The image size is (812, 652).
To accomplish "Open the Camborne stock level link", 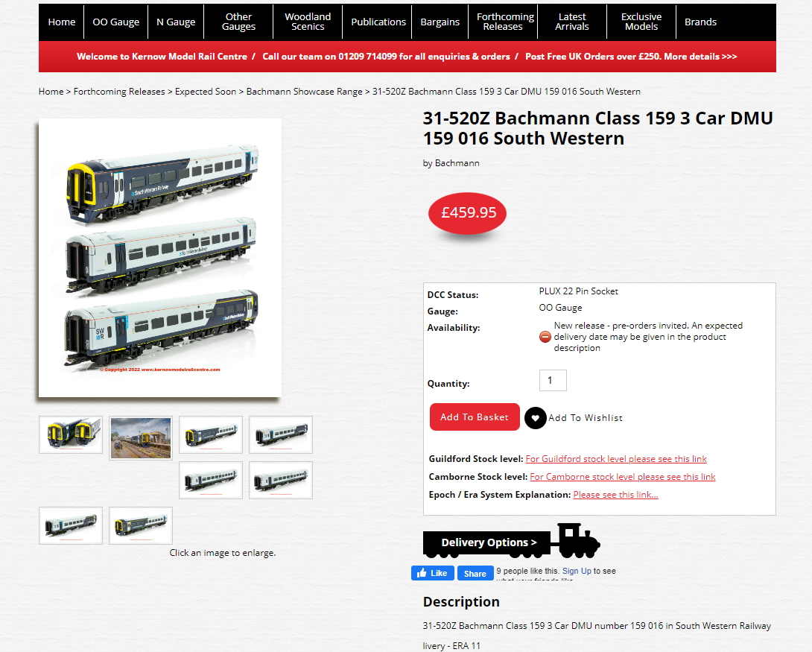I will [623, 476].
